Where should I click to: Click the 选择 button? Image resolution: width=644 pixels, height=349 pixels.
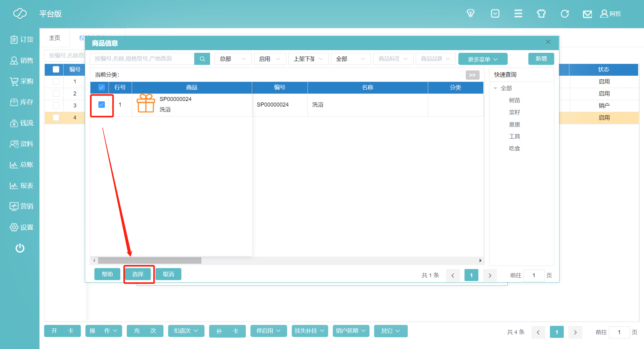(x=138, y=274)
